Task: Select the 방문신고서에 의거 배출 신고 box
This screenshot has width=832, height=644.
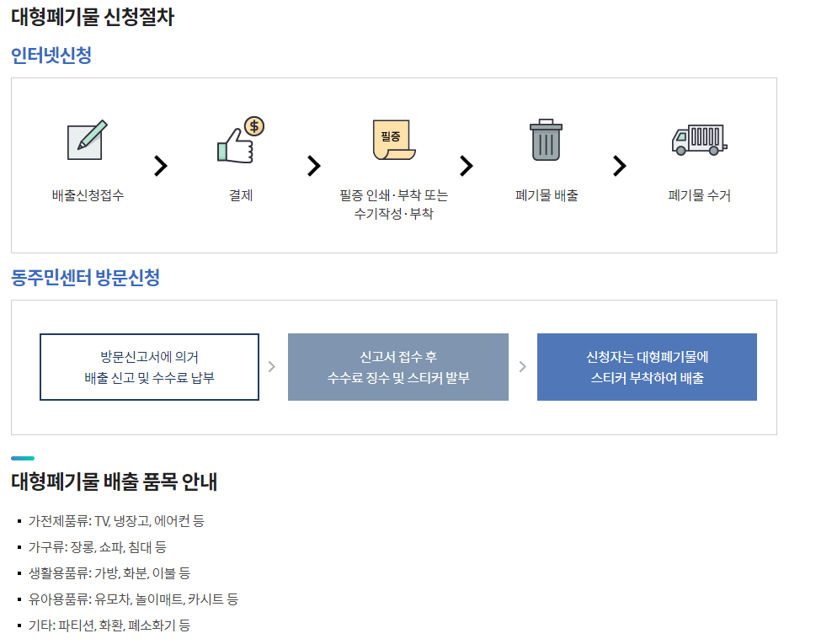Action: (149, 367)
